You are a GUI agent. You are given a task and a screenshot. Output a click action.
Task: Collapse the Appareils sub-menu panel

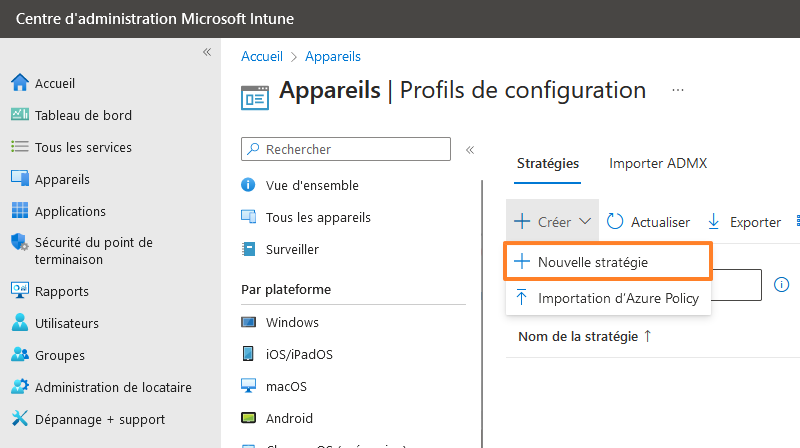point(470,150)
